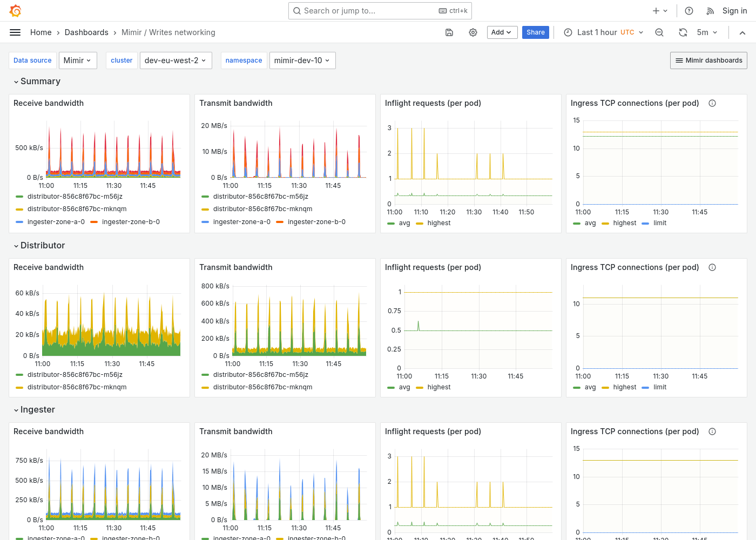Click Dashboards in the breadcrumb
Screen dimensions: 756x540
pos(86,32)
